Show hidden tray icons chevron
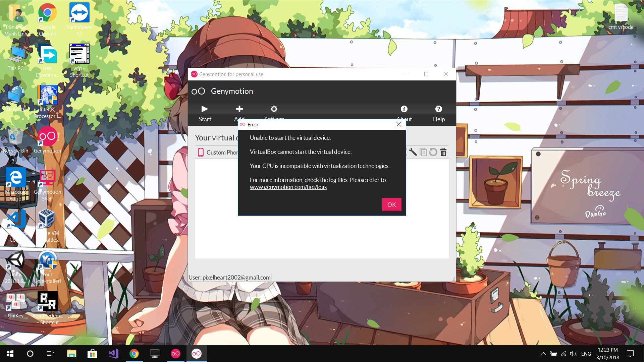644x362 pixels. click(x=543, y=354)
